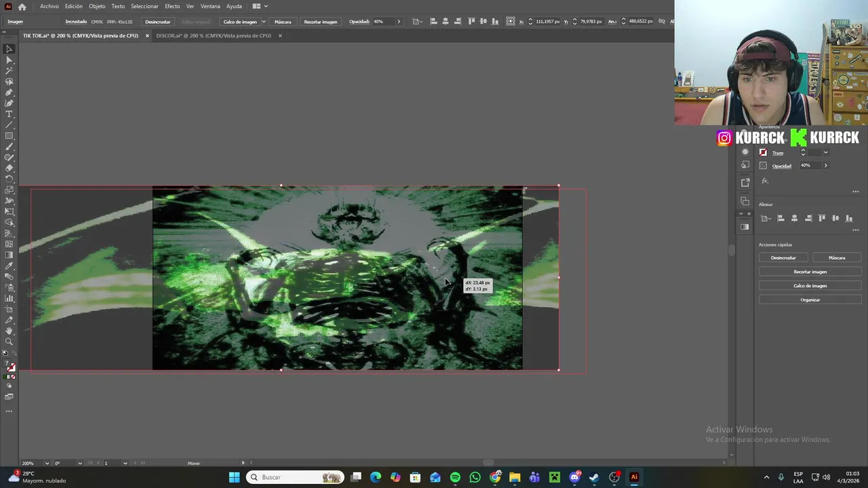Screen dimensions: 868x488
Task: Click vertical align top in control bar
Action: pyautogui.click(x=471, y=22)
